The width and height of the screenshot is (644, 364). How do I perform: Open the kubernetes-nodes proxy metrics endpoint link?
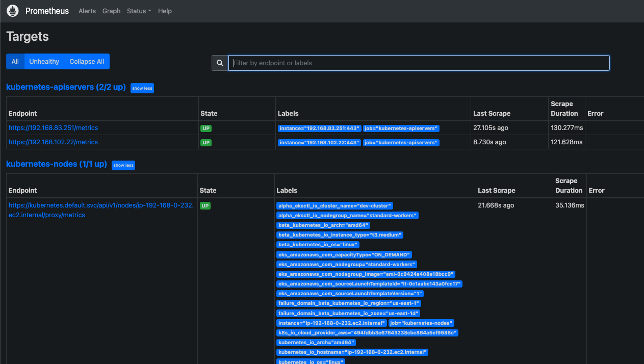(x=101, y=210)
